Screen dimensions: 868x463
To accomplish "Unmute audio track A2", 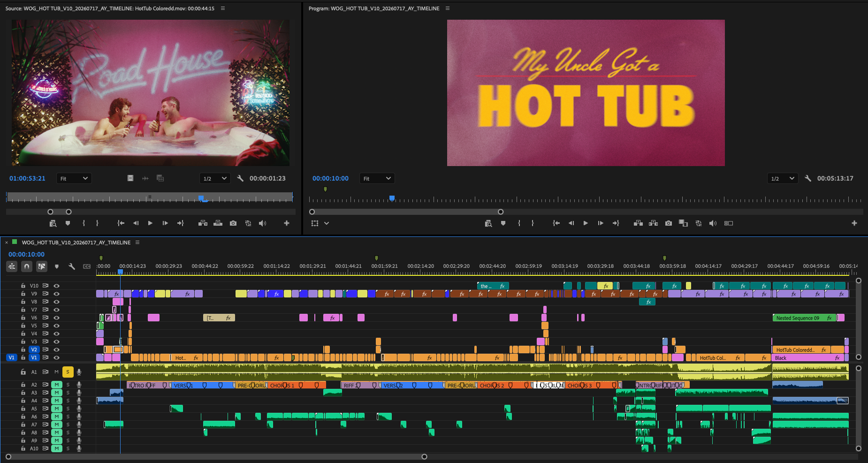I will pos(57,385).
